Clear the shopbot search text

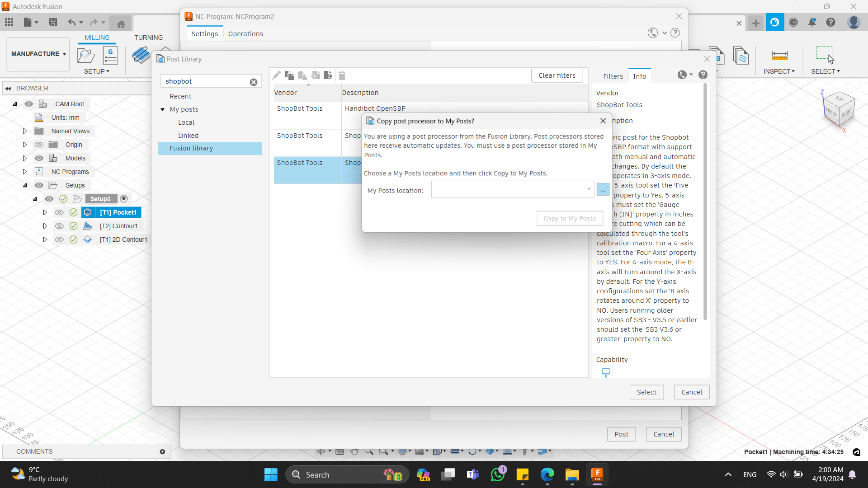(254, 82)
